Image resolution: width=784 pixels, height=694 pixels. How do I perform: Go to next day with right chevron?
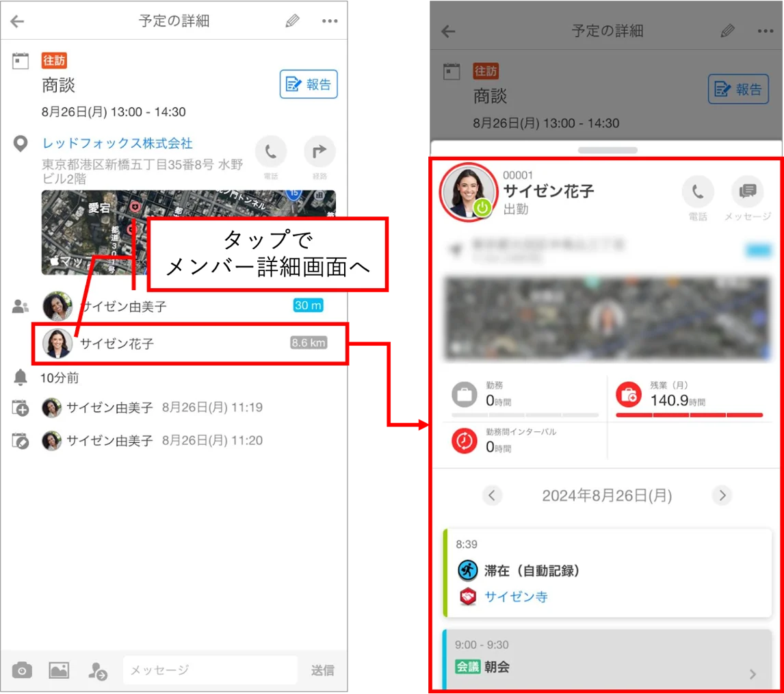(722, 496)
